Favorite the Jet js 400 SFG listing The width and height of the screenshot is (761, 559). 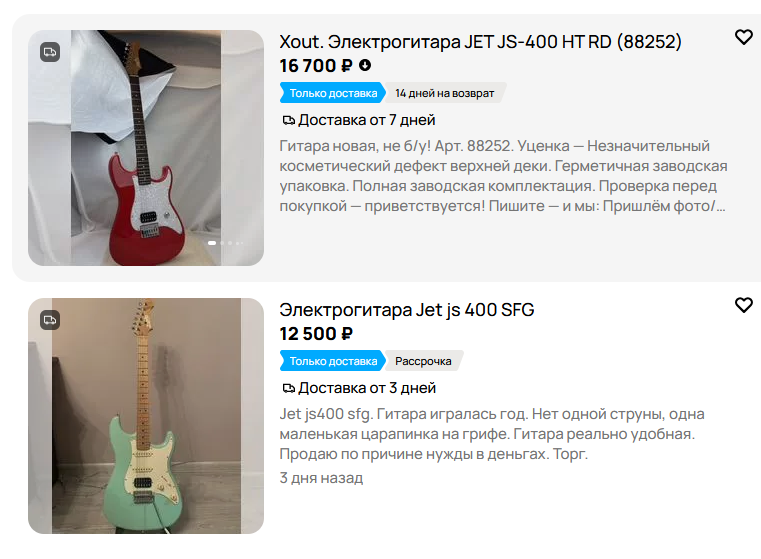[743, 305]
